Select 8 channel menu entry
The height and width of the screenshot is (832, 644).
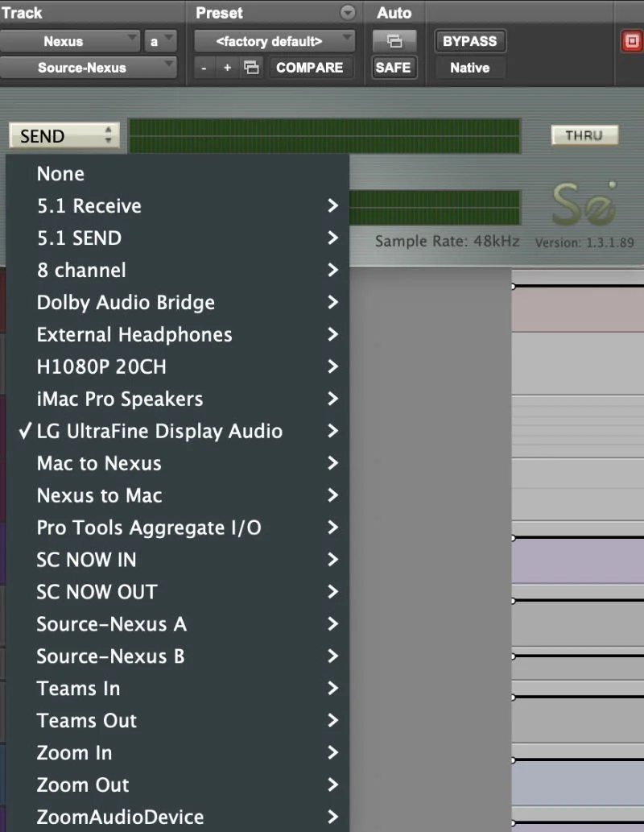click(x=178, y=270)
